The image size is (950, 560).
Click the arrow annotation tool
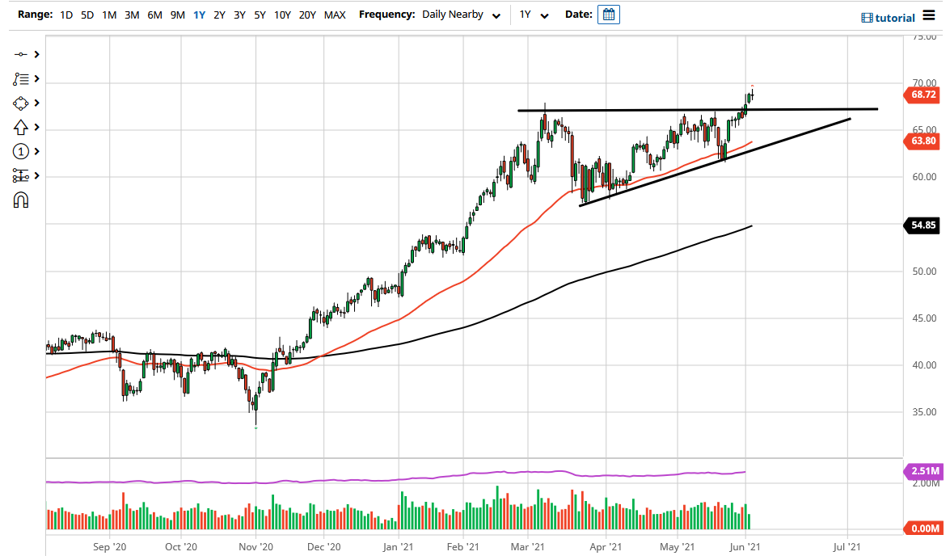20,127
